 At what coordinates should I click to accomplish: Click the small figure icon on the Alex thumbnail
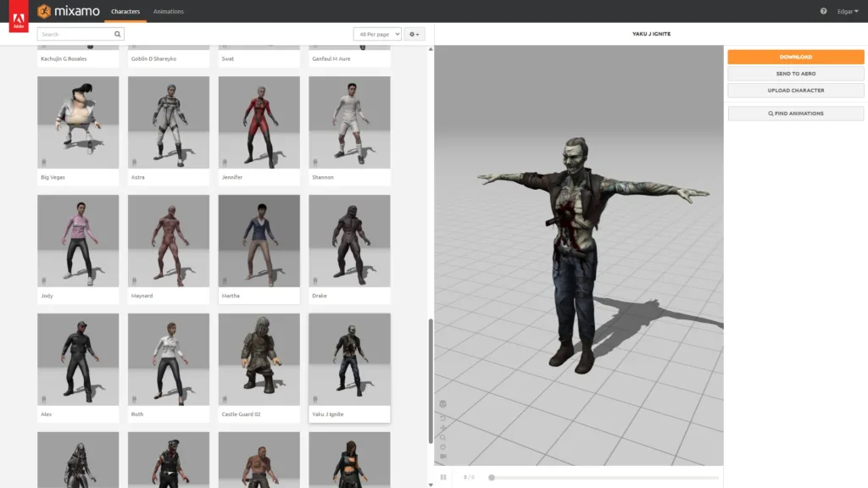[x=44, y=399]
